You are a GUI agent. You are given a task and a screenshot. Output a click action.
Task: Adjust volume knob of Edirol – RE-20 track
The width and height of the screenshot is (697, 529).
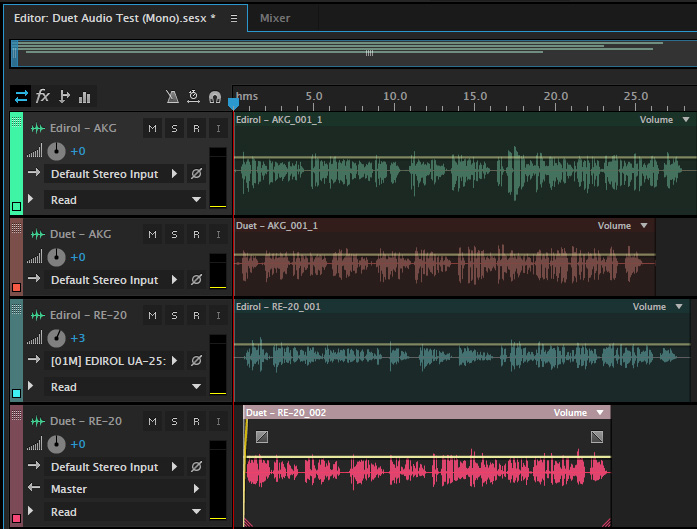tap(56, 338)
